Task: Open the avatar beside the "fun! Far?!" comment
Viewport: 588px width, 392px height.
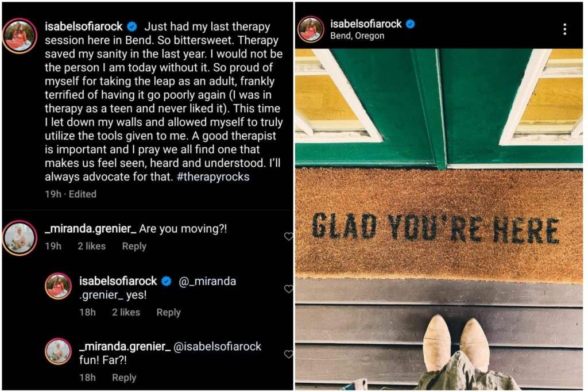Action: 58,351
